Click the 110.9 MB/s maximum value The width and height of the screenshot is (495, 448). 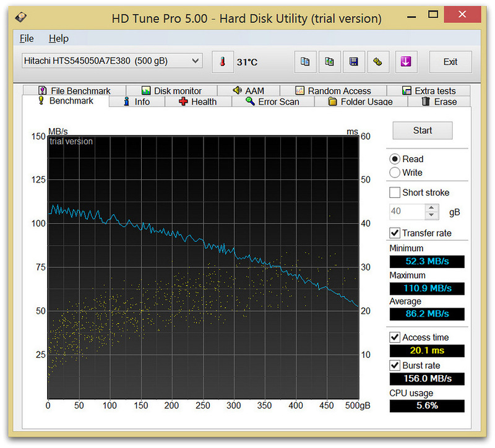[x=427, y=288]
